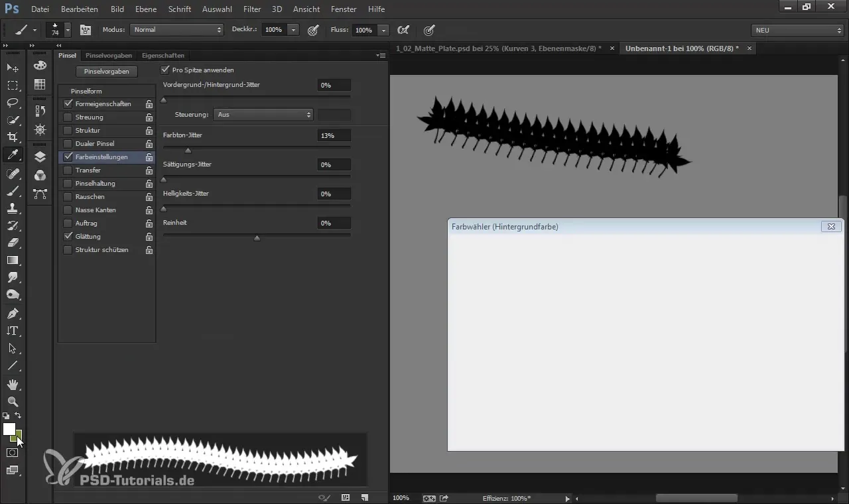Switch to the Pinselvorgaben tab

click(109, 56)
